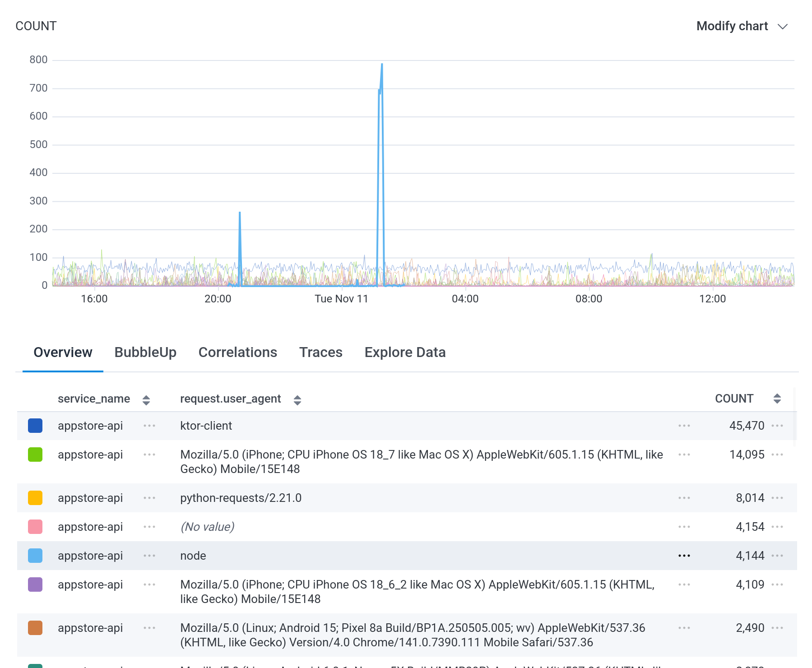Toggle the pink swatch for the (No value) series
The height and width of the screenshot is (668, 812).
pyautogui.click(x=35, y=527)
